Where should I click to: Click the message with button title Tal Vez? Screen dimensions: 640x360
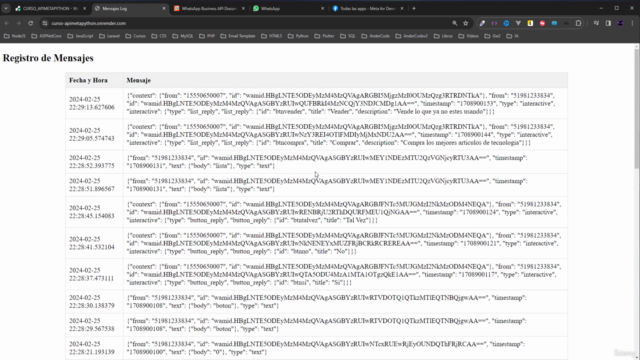tap(344, 212)
